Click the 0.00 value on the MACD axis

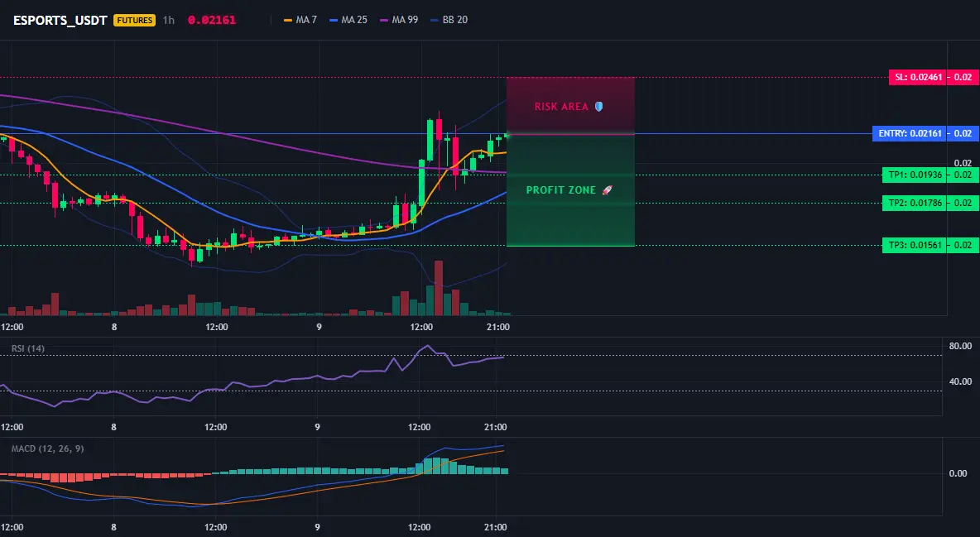click(958, 473)
